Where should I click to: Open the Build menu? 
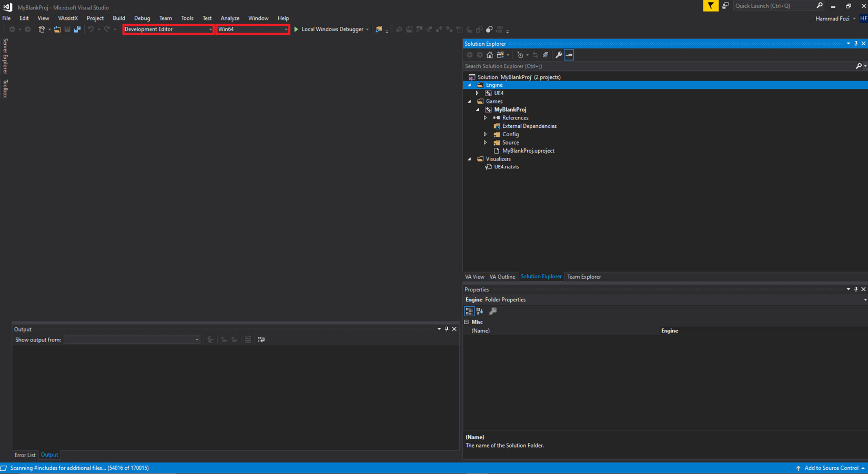119,18
